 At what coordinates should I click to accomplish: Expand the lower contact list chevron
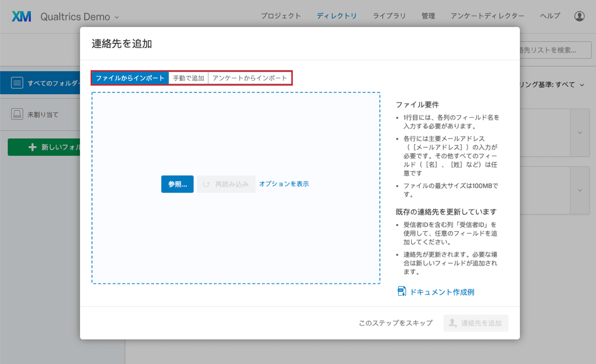point(580,191)
